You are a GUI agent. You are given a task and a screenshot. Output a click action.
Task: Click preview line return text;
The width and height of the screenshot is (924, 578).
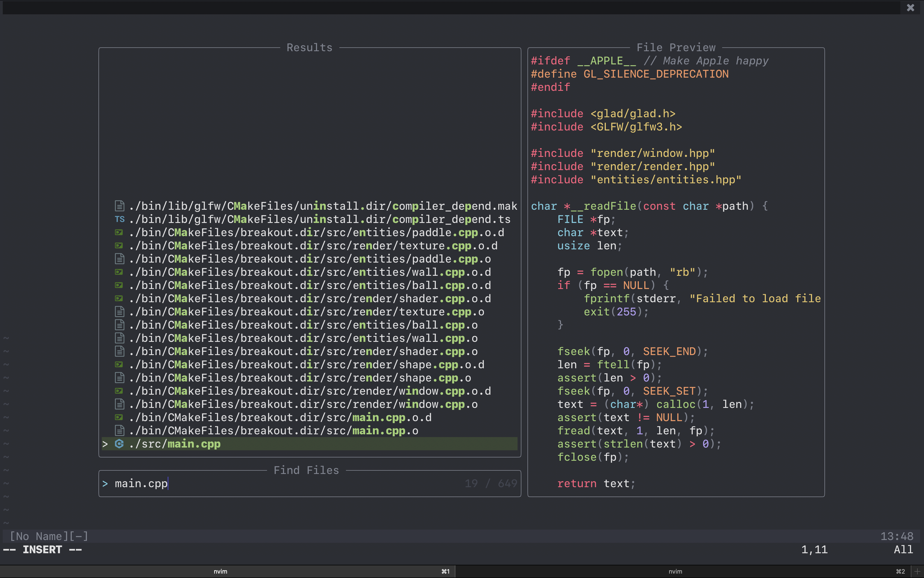click(x=596, y=484)
